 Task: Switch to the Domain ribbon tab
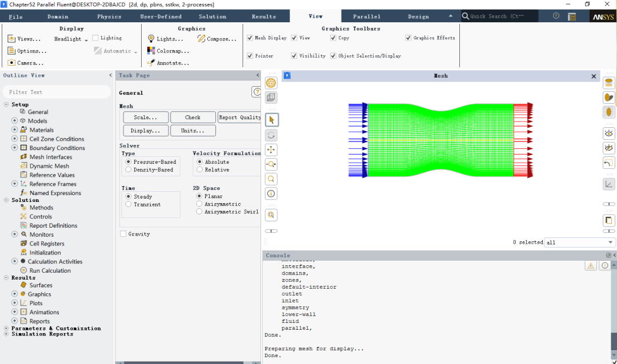[58, 17]
